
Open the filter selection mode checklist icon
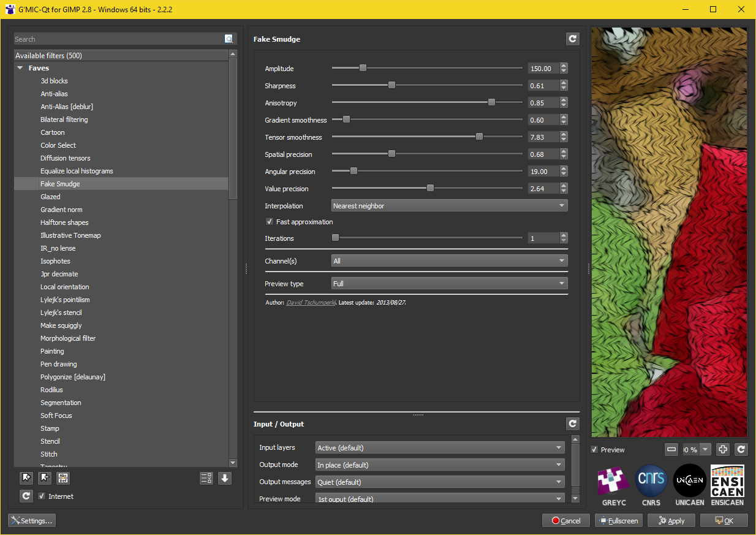206,478
